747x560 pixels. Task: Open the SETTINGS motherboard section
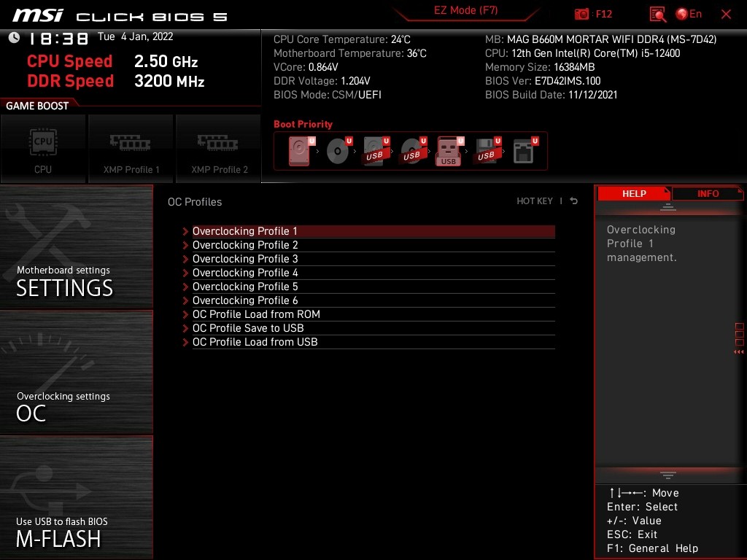pos(76,246)
